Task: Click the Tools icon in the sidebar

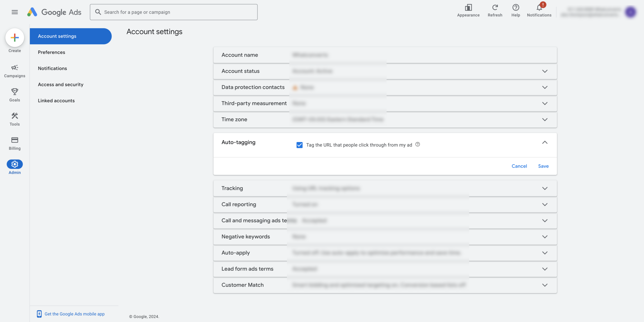Action: pos(15,116)
